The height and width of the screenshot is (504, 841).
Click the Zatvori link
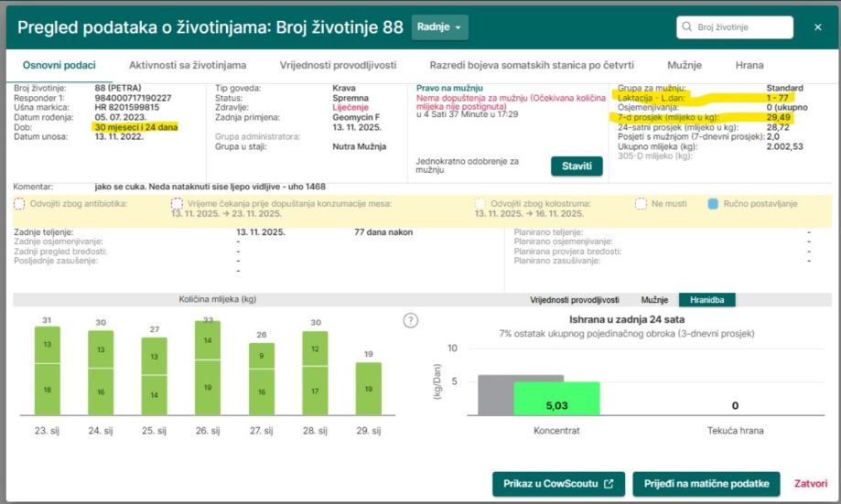810,483
